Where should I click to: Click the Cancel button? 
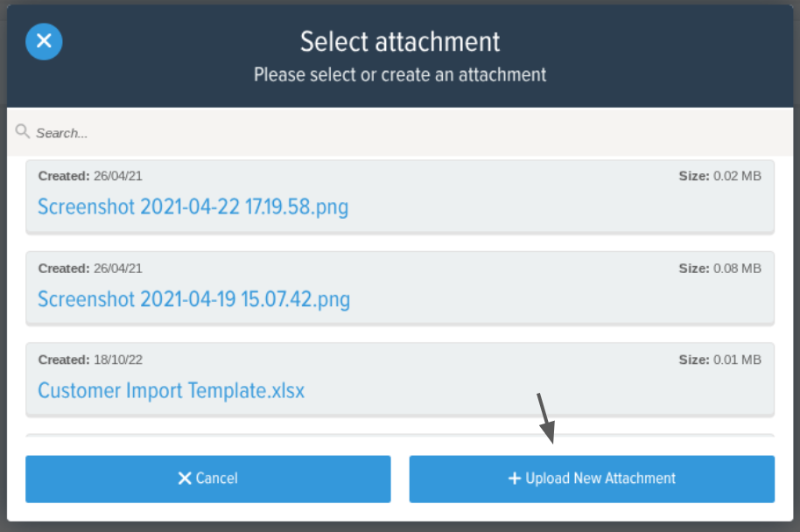pyautogui.click(x=208, y=479)
